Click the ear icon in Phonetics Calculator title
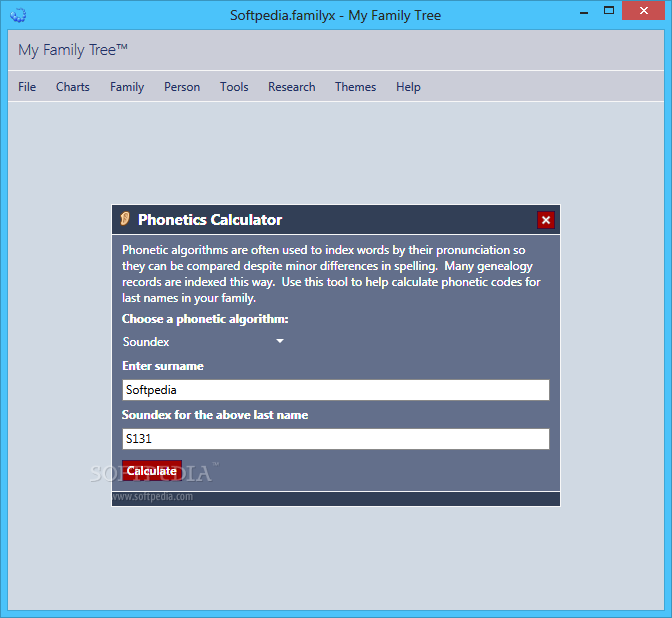This screenshot has width=672, height=618. [x=125, y=219]
